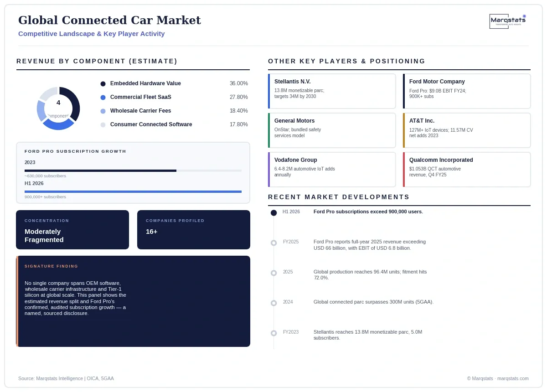Click the FY2023 timeline marker dot
This screenshot has height=392, width=547.
[x=273, y=333]
